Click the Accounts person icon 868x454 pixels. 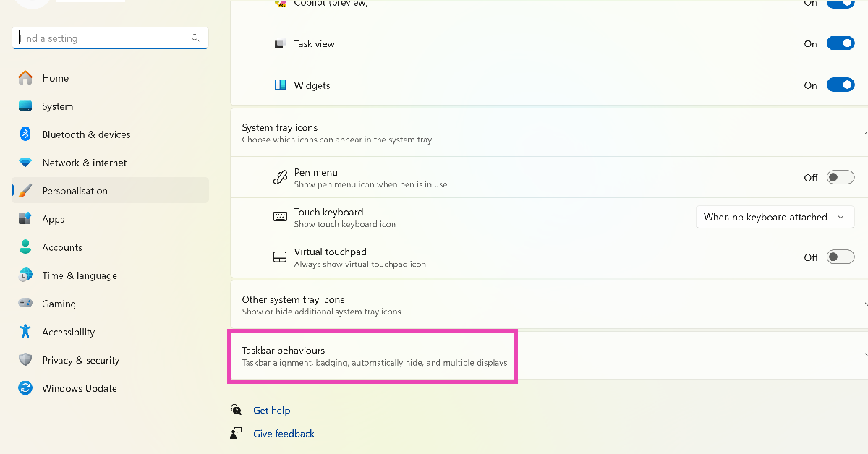click(25, 247)
